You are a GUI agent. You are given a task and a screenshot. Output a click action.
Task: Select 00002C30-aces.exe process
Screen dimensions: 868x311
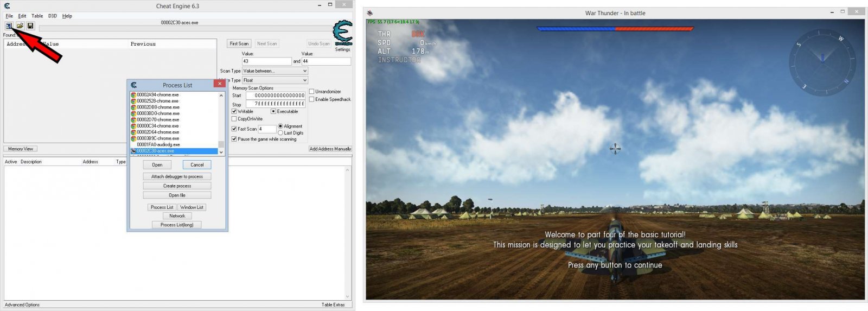174,151
